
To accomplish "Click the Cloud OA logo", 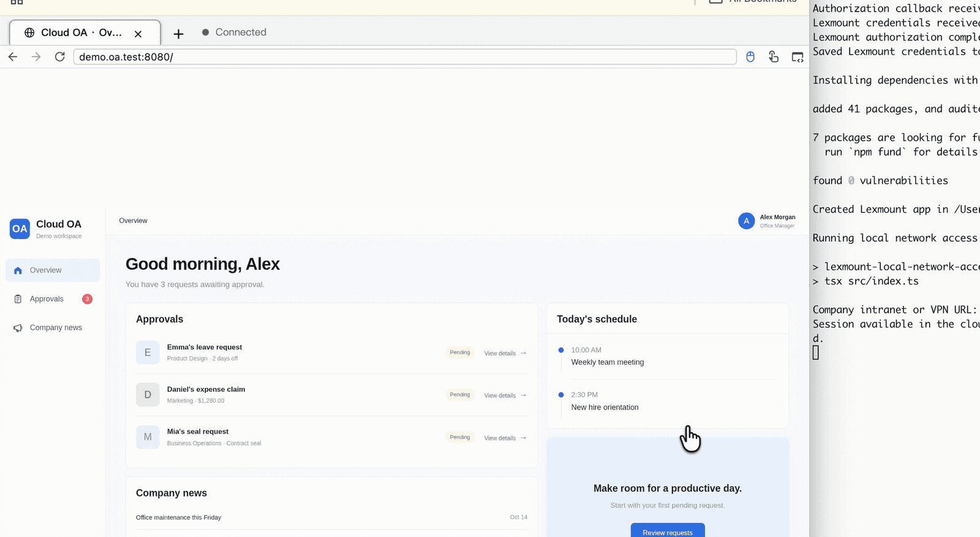I will tap(20, 229).
